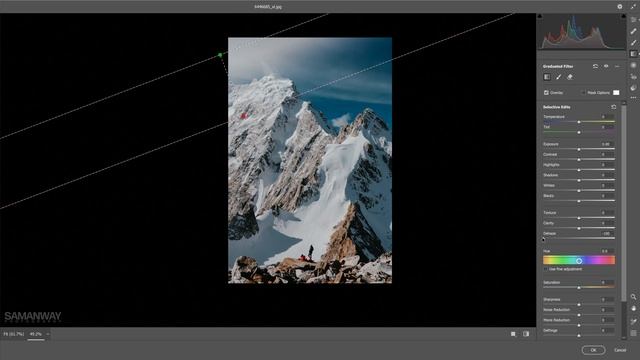The image size is (640, 360).
Task: Select the Color Sampler eyedropper tool
Action: [633, 322]
